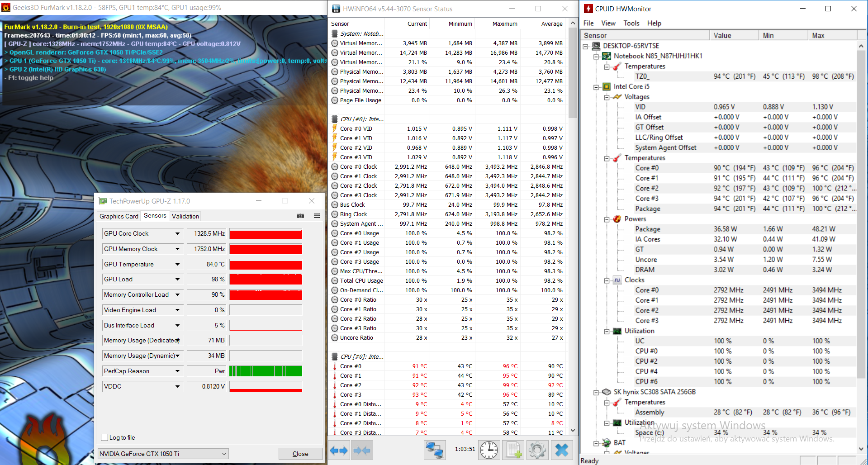Open PerfCap Reason sensor dropdown

177,371
